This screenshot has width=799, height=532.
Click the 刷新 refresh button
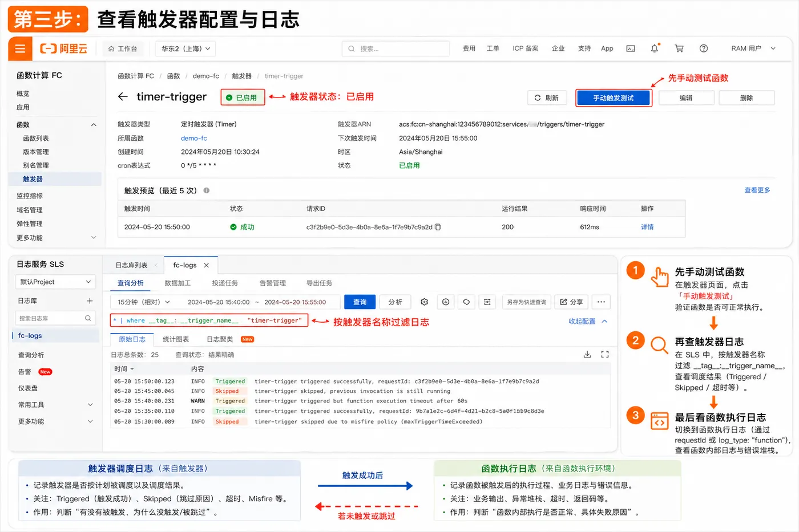point(547,98)
